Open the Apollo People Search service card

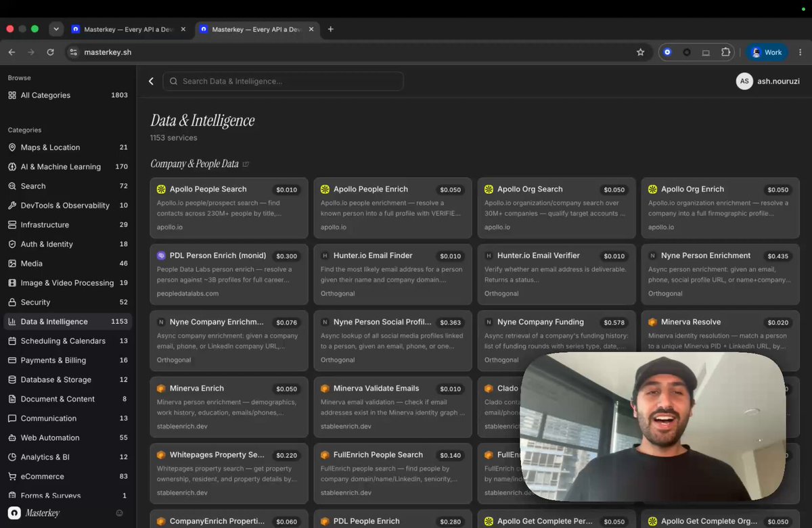(x=229, y=208)
